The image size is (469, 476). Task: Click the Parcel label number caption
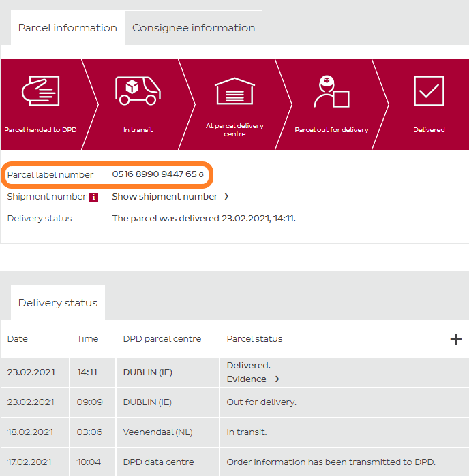tap(50, 174)
